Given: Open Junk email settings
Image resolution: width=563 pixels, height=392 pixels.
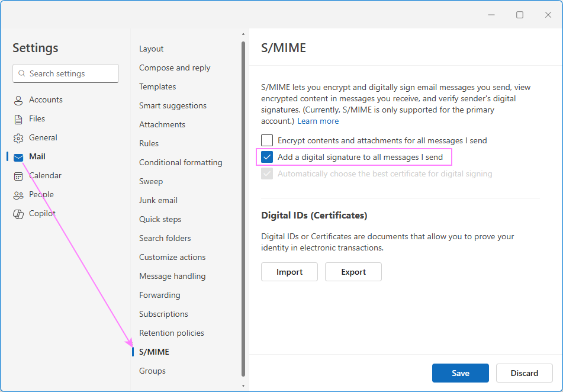Looking at the screenshot, I should pyautogui.click(x=158, y=200).
